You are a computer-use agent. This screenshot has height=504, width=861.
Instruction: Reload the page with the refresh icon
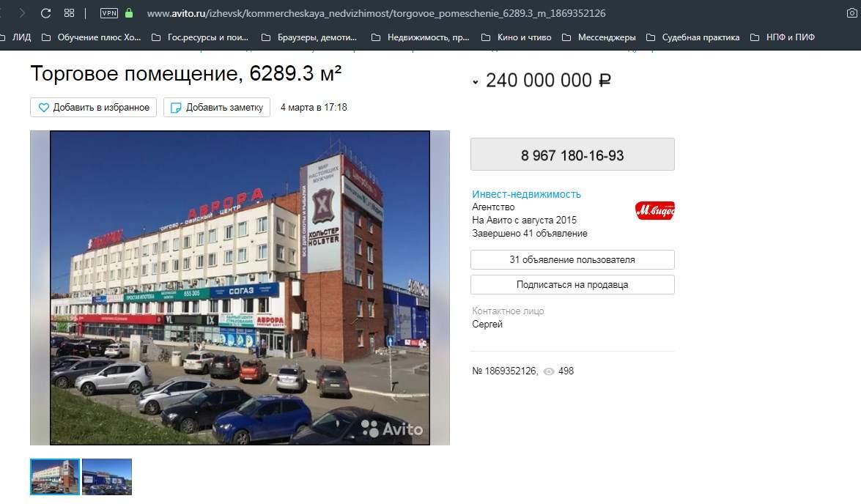(x=45, y=13)
